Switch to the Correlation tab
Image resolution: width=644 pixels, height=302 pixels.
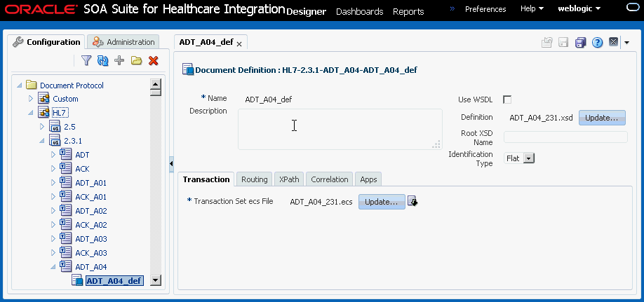pos(330,179)
